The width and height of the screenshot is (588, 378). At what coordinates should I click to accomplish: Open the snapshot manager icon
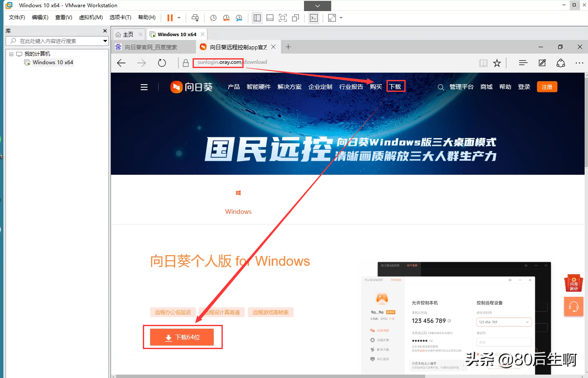point(239,18)
